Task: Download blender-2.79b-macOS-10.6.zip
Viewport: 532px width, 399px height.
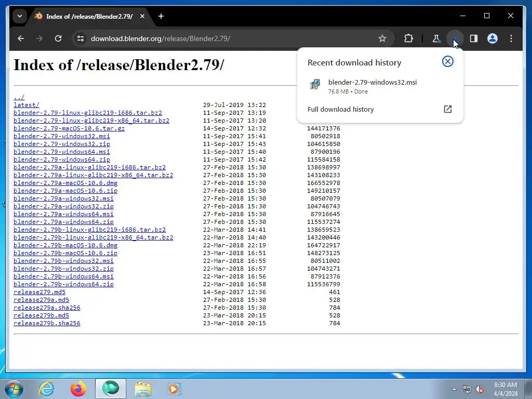Action: tap(65, 254)
